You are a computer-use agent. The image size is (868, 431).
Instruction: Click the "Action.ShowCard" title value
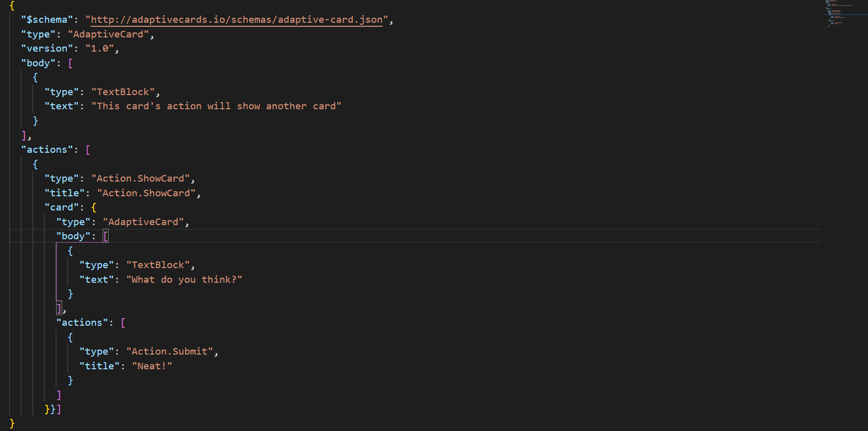click(x=147, y=193)
